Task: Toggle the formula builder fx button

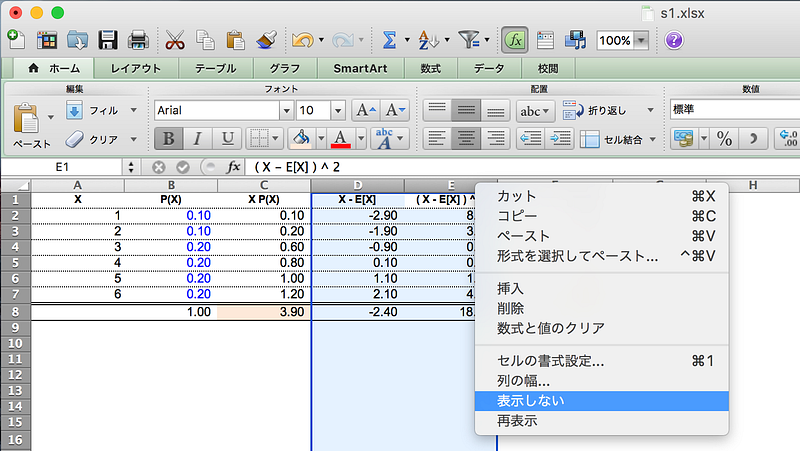Action: 515,40
